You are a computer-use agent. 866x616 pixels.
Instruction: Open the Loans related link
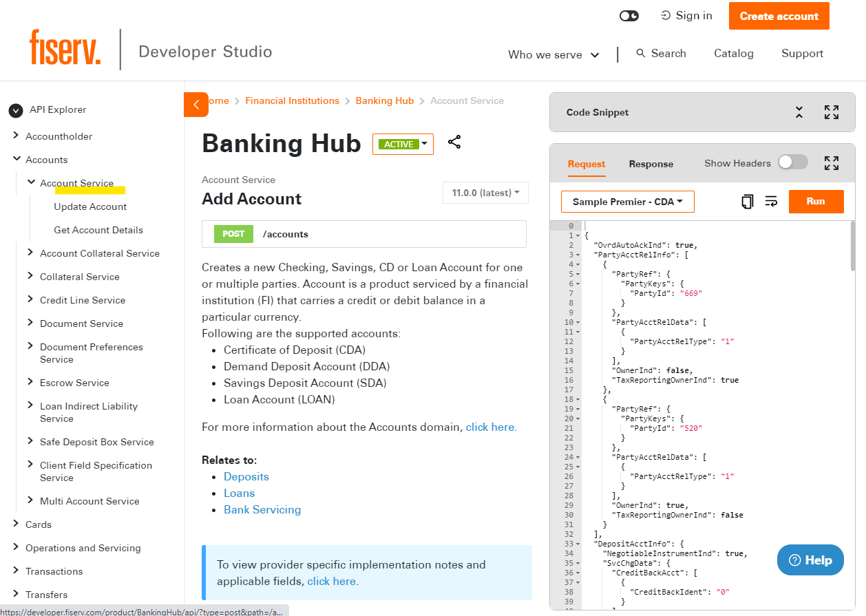240,493
